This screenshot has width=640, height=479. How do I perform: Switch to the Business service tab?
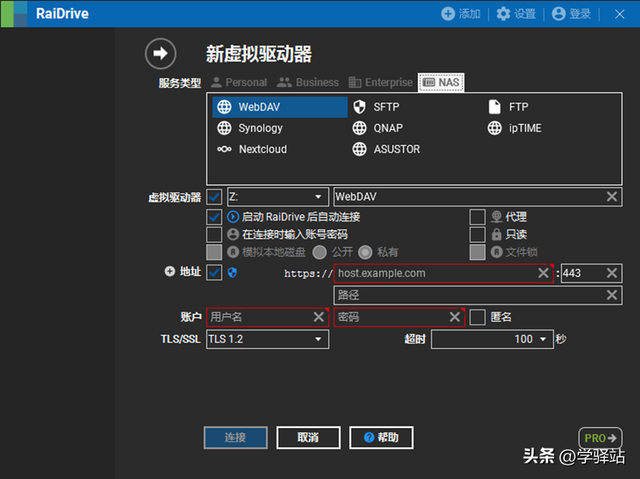(308, 82)
